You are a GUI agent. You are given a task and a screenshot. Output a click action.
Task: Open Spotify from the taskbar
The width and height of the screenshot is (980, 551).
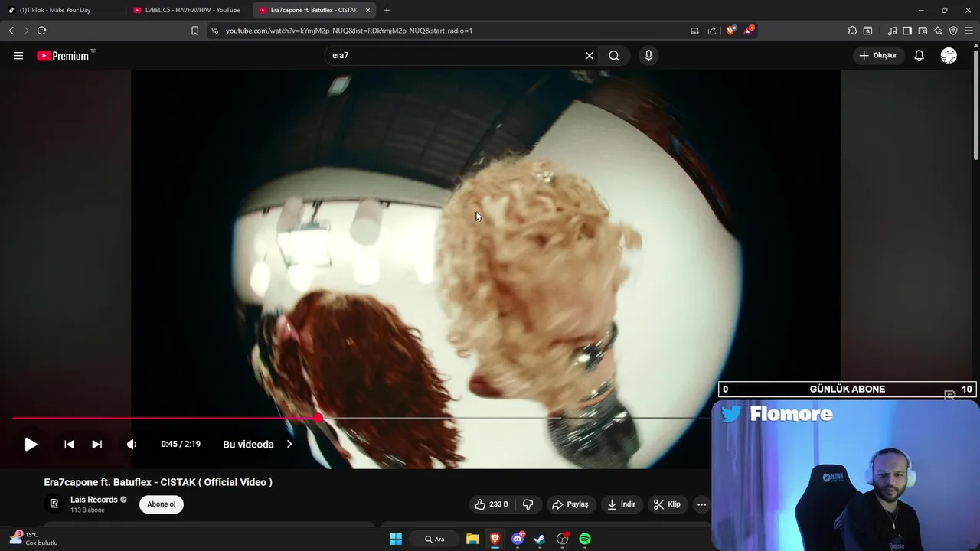click(585, 539)
